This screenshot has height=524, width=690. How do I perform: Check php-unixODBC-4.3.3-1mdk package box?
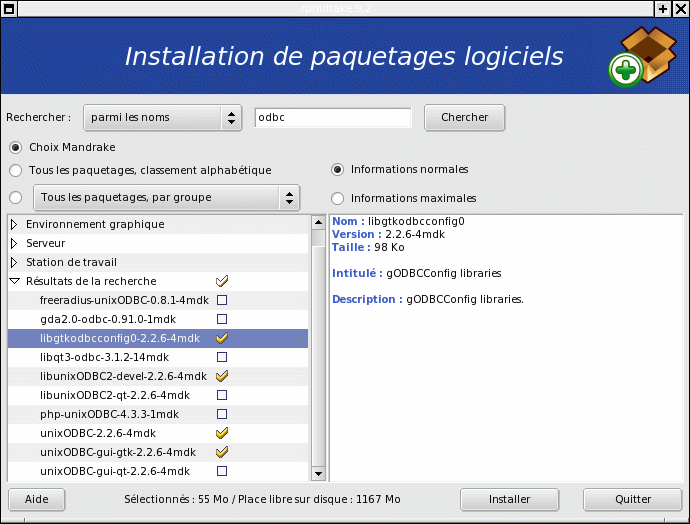click(222, 414)
